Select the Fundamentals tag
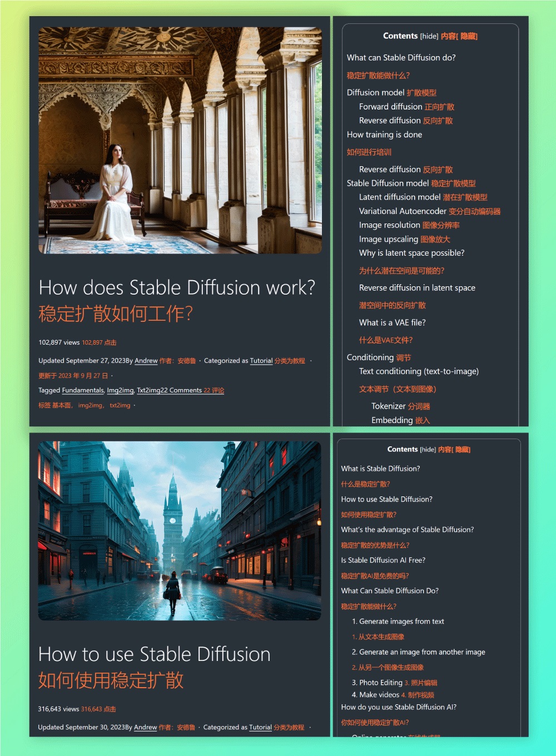 [x=83, y=390]
